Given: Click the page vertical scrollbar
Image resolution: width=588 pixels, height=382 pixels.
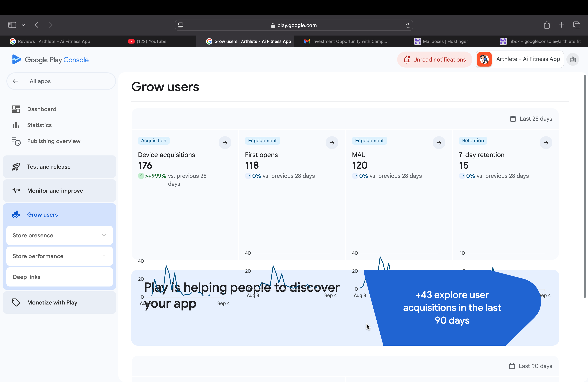Looking at the screenshot, I should (585, 186).
